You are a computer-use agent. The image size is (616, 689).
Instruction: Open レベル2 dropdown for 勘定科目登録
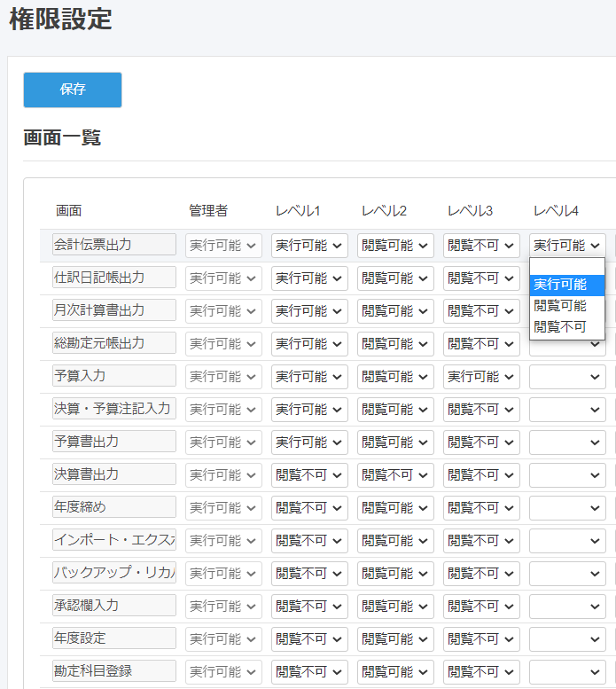pos(395,672)
